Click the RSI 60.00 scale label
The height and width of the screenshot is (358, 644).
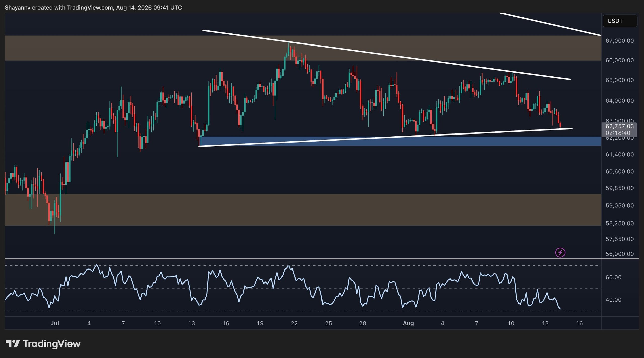(613, 277)
